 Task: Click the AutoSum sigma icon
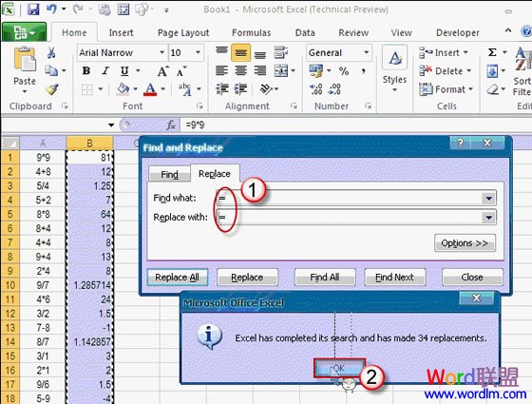click(492, 52)
